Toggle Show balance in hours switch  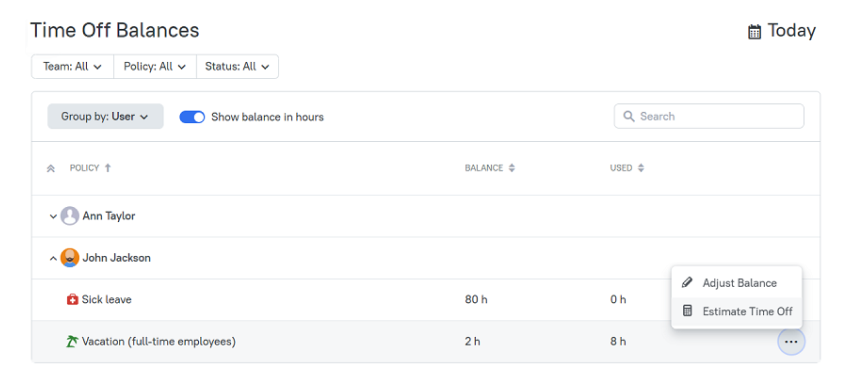[192, 117]
